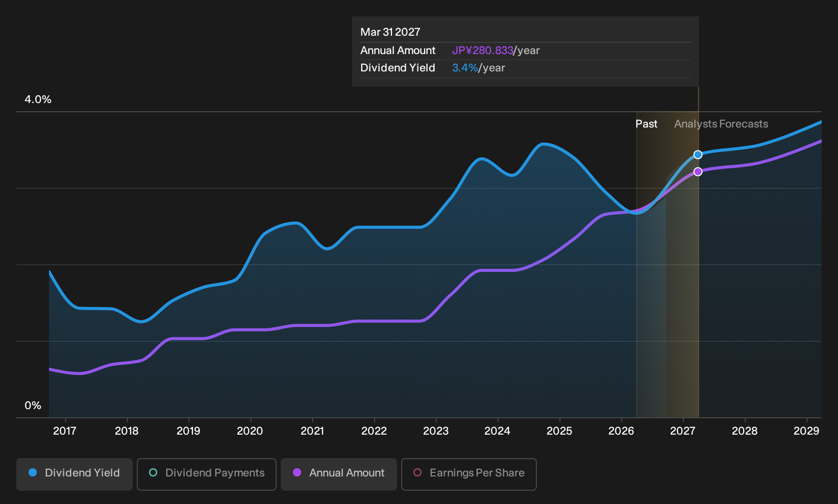Click the 2018 x-axis label
838x504 pixels.
[x=127, y=431]
